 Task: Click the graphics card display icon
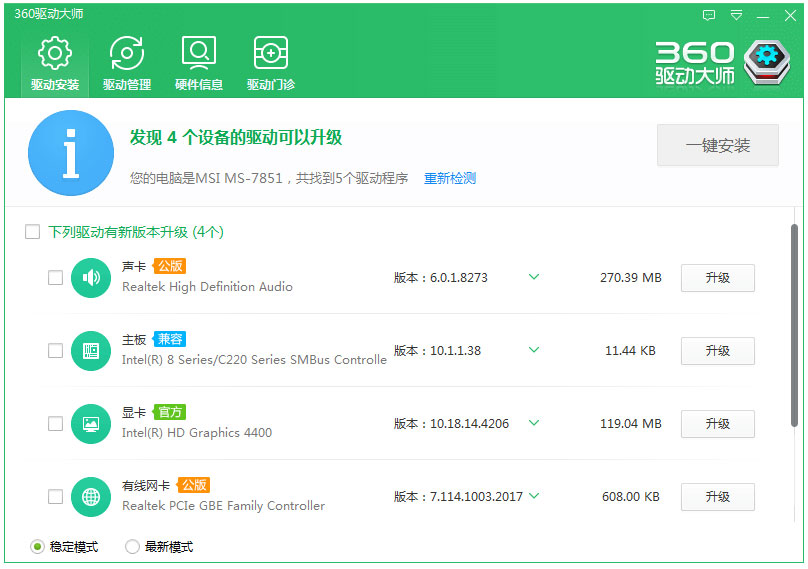point(91,424)
